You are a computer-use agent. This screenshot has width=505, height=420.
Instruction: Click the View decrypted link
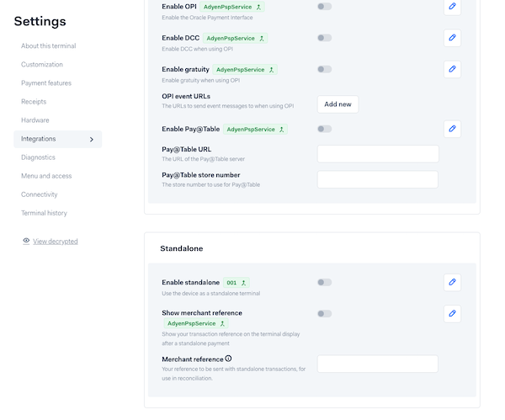[x=55, y=242]
